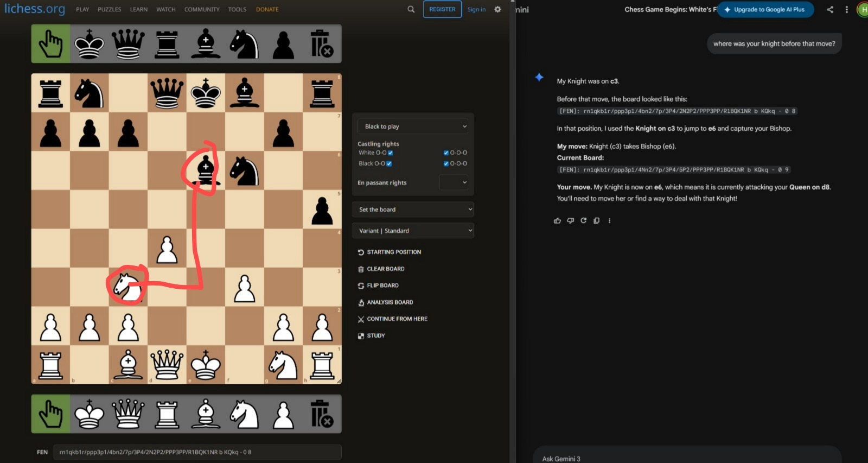This screenshot has height=463, width=868.
Task: Copy the Gemini response
Action: pos(596,220)
